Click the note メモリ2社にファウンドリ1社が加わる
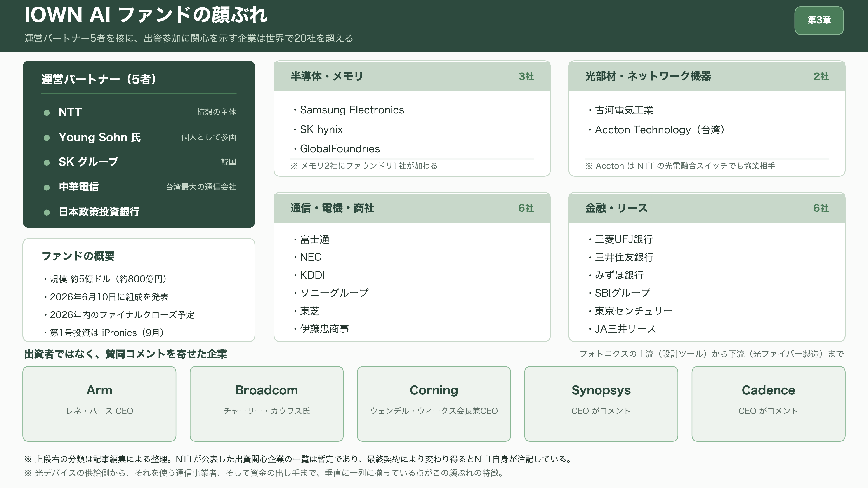Screen dimensions: 868x488 pyautogui.click(x=364, y=166)
